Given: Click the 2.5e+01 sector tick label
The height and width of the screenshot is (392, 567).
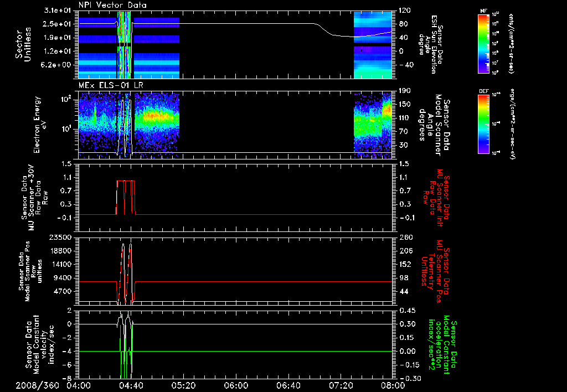Looking at the screenshot, I should [58, 24].
